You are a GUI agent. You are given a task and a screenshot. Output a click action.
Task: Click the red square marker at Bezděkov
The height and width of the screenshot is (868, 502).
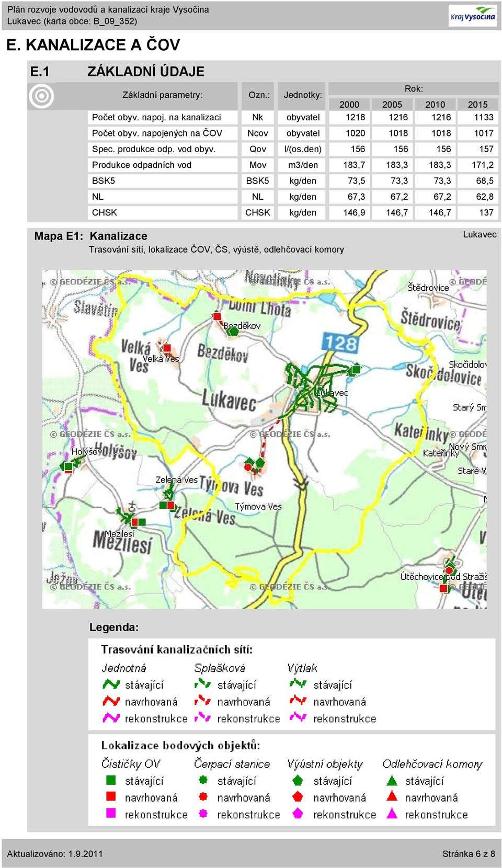(217, 316)
